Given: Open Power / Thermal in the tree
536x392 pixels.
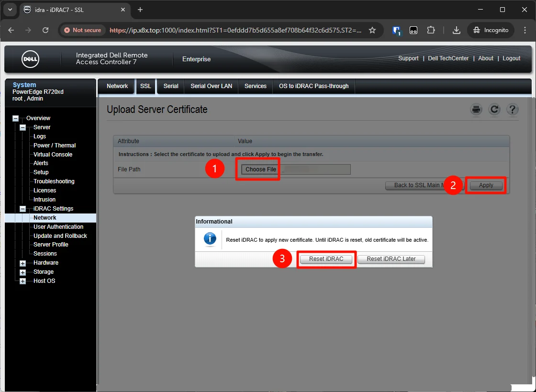Looking at the screenshot, I should (x=55, y=145).
